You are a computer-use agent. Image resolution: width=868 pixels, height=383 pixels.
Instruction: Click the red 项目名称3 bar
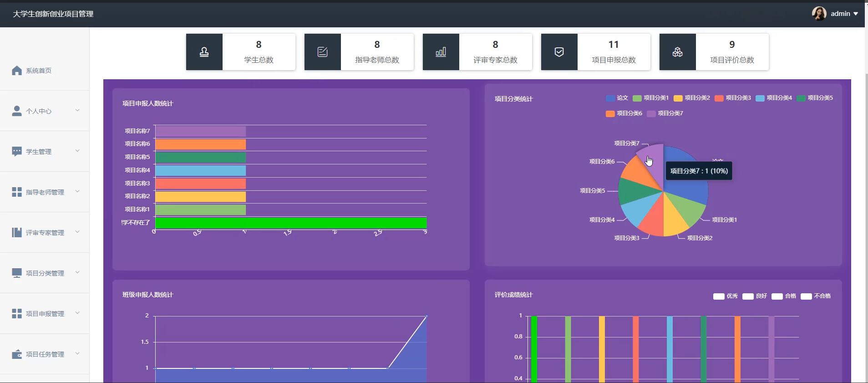(x=200, y=184)
